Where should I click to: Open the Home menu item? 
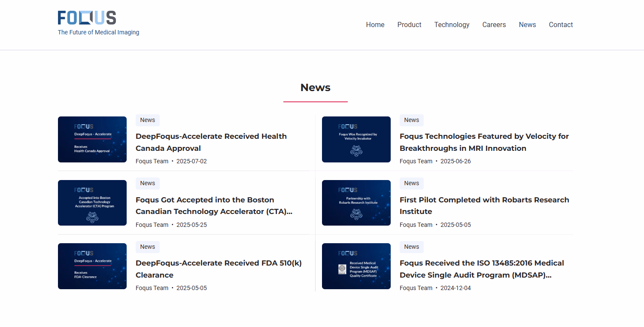375,25
